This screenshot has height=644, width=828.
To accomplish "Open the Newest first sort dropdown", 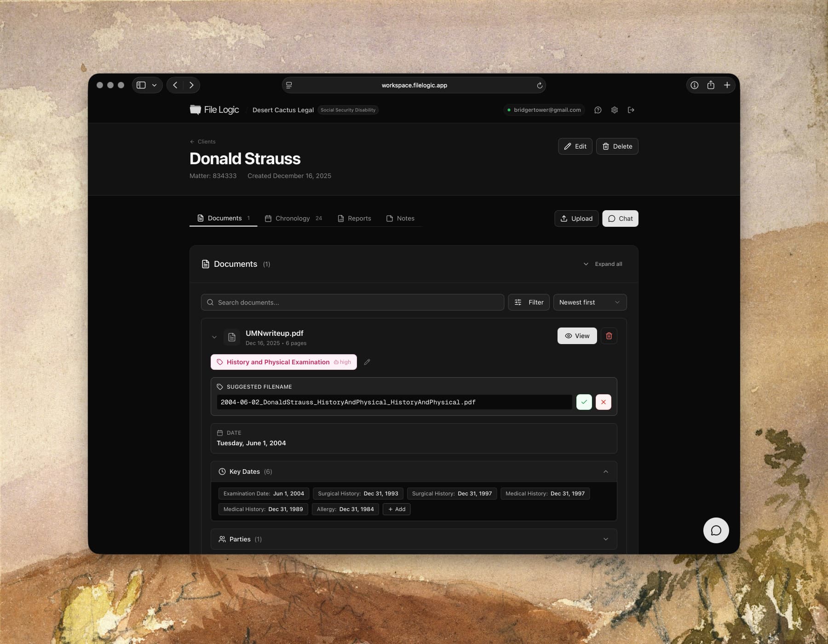I will [x=590, y=302].
